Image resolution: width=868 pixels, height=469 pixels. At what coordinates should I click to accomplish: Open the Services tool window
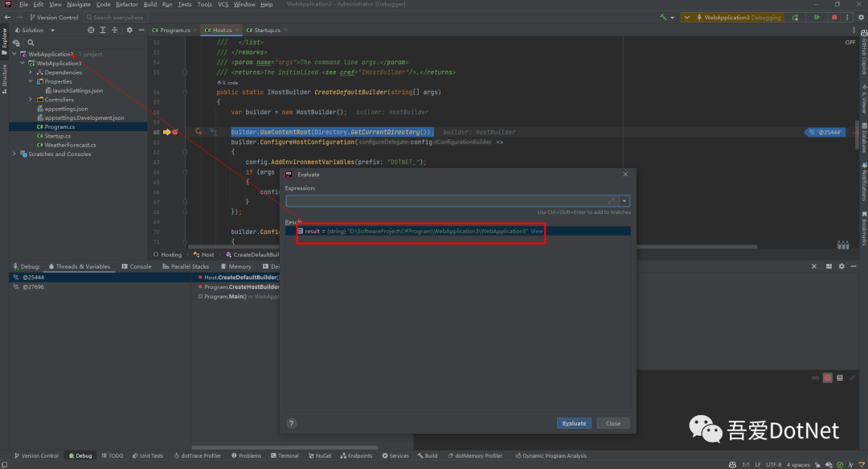coord(395,455)
